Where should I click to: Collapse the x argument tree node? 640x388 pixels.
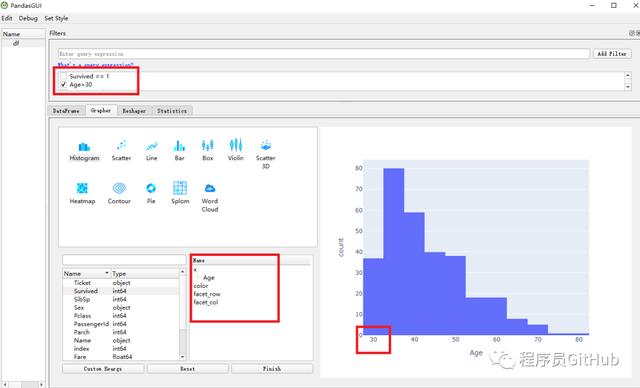(x=195, y=270)
